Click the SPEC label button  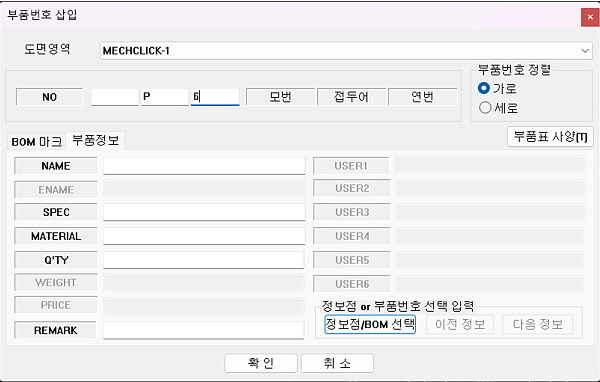tap(56, 212)
